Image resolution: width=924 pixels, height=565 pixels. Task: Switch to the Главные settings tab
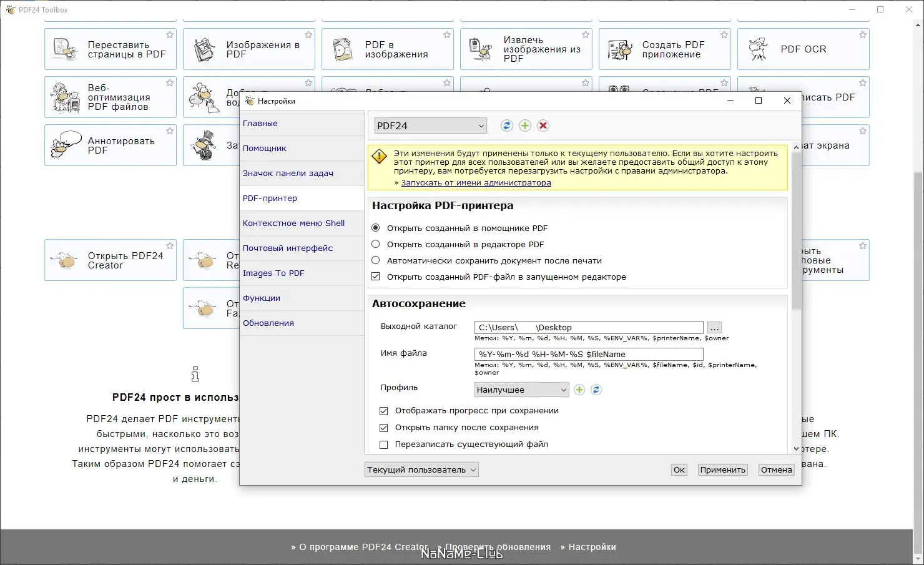pyautogui.click(x=302, y=124)
